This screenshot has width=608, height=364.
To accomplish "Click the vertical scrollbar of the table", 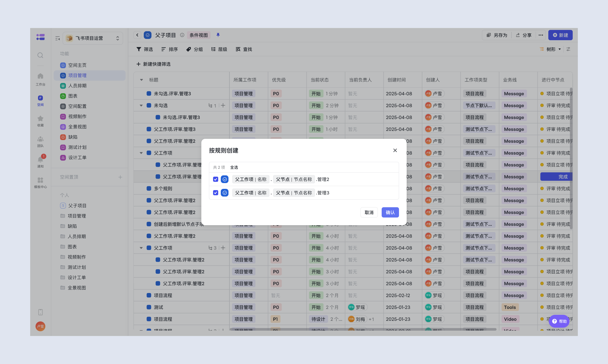I will [x=571, y=158].
